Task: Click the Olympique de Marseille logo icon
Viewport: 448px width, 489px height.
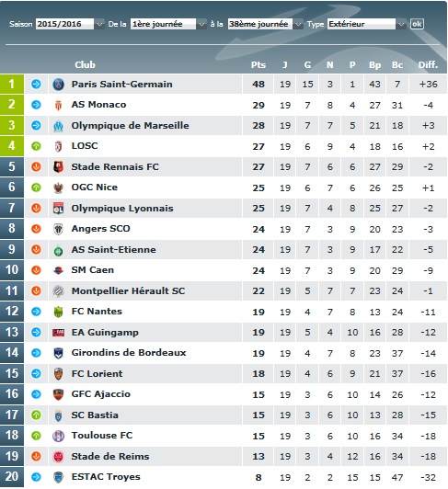Action: (58, 126)
